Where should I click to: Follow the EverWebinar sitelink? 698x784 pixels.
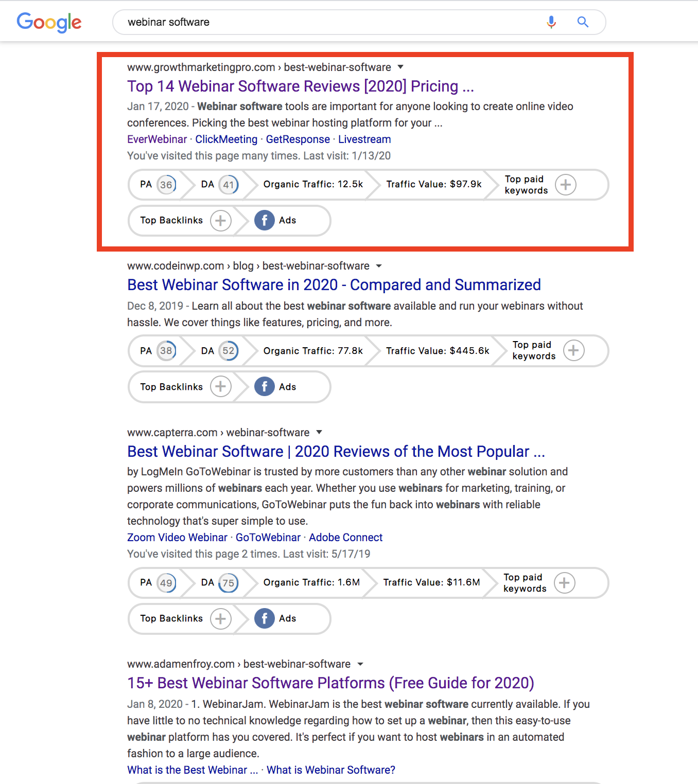point(157,139)
